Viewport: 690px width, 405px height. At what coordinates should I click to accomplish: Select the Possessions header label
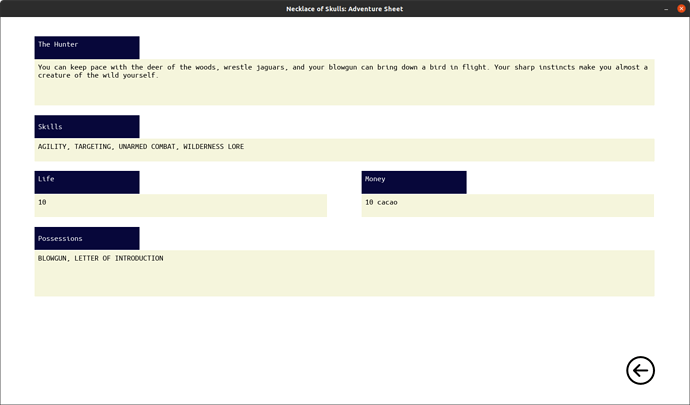pos(87,239)
